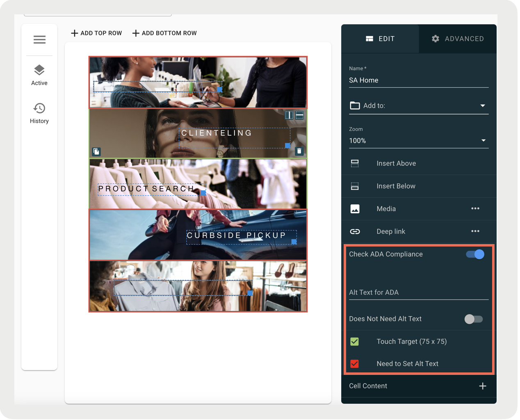Screen dimensions: 520x420
Task: Switch to the Edit tab
Action: [x=380, y=39]
